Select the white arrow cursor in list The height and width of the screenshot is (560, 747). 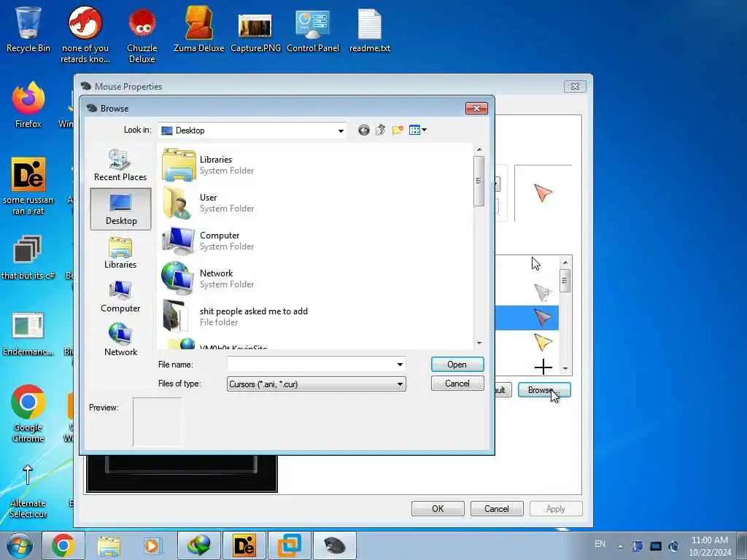(x=536, y=264)
